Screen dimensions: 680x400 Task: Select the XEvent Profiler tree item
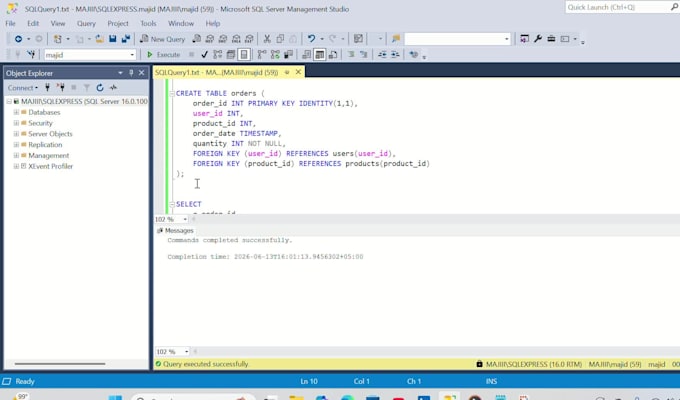click(x=50, y=166)
